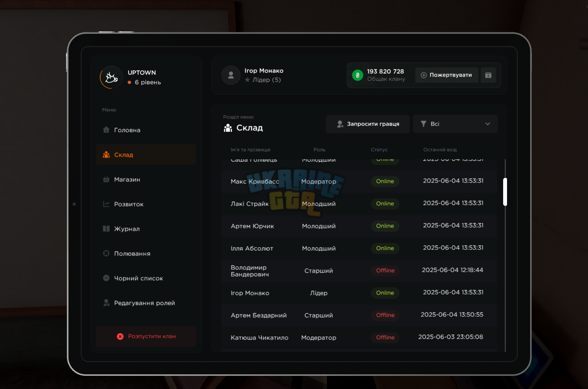Click the green hryvnia currency icon
Viewport: 588px width, 389px height.
coord(357,75)
